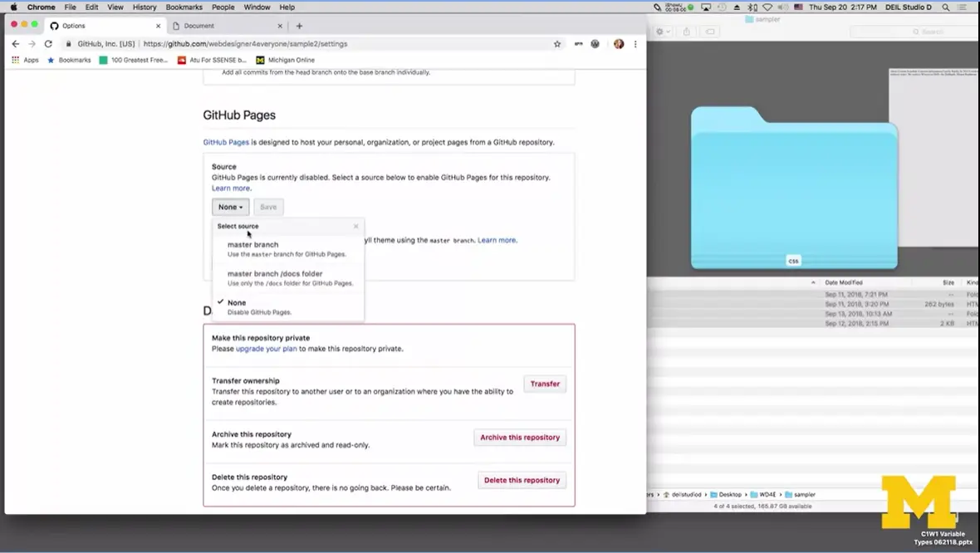Click the Bluetooth icon in the menu bar
The width and height of the screenshot is (980, 553).
pos(752,7)
